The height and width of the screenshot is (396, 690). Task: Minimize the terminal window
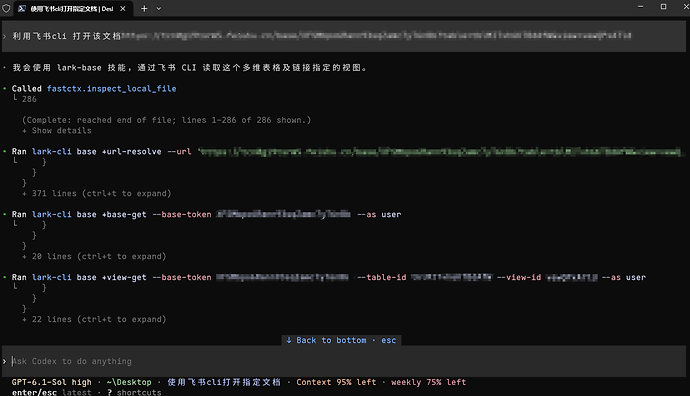tap(640, 7)
